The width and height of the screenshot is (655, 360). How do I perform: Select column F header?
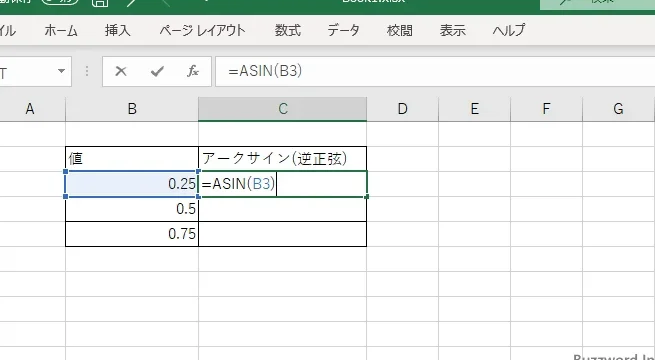point(546,109)
